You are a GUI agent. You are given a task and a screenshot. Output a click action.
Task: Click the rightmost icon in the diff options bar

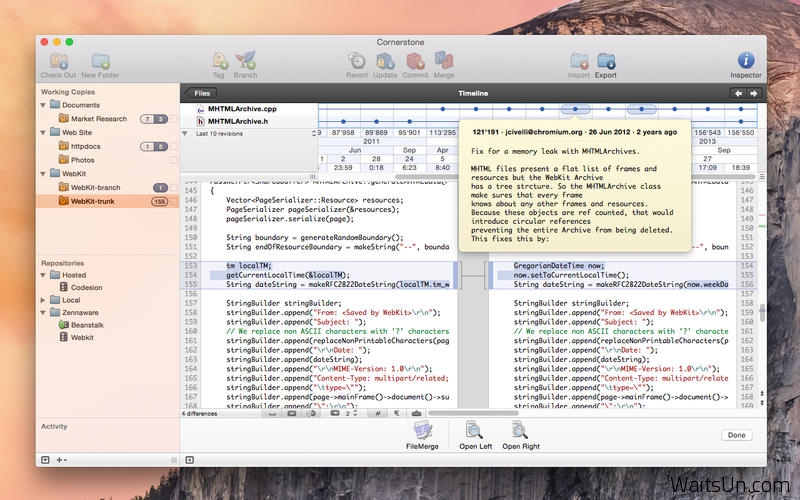coord(416,413)
